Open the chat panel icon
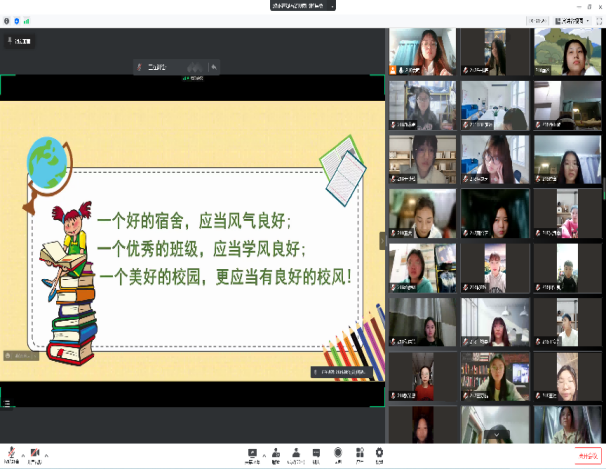Viewport: 606px width, 469px height. 316,453
